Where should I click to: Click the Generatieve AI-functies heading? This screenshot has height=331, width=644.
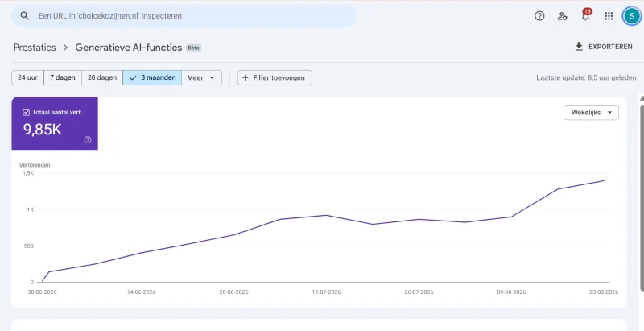129,48
